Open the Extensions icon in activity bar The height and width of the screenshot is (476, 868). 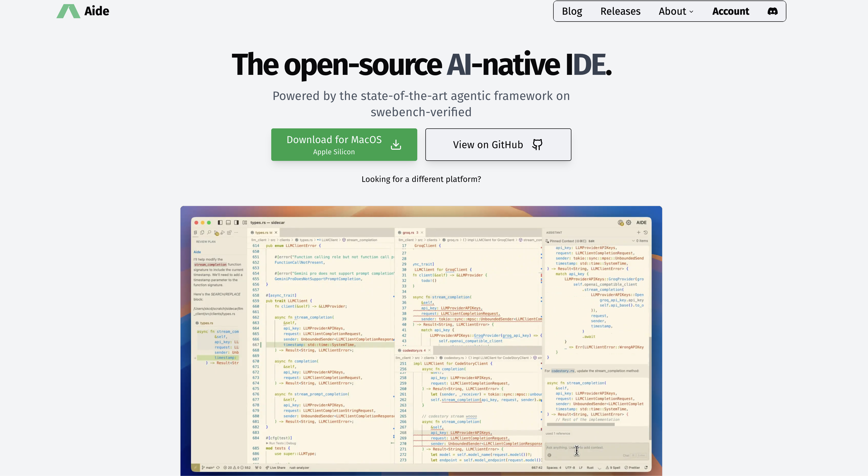pyautogui.click(x=229, y=232)
